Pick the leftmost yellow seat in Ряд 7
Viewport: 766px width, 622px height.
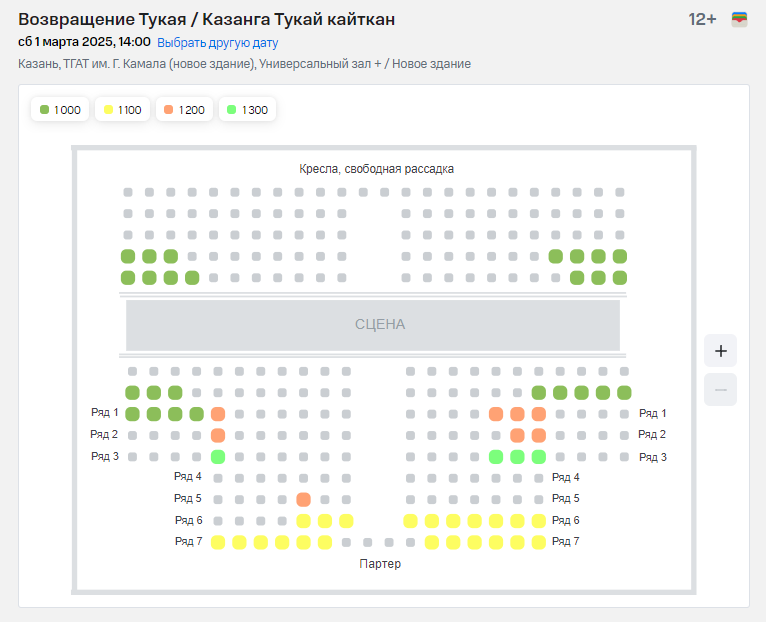point(218,542)
